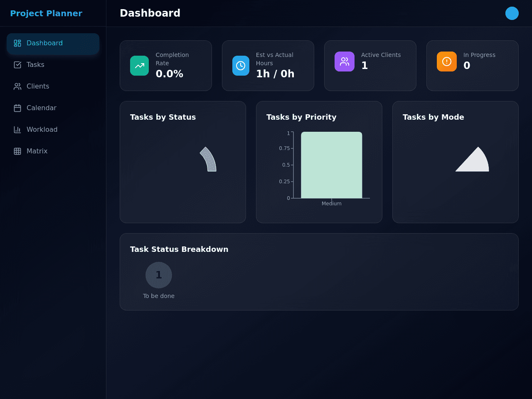
Task: Click the Dashboard grid icon in sidebar
Action: tap(17, 43)
